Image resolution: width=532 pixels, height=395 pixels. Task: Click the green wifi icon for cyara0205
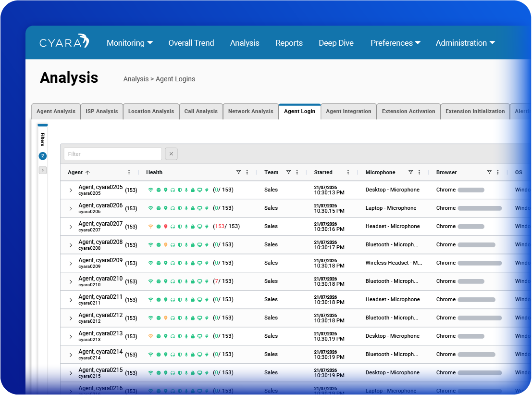(150, 190)
